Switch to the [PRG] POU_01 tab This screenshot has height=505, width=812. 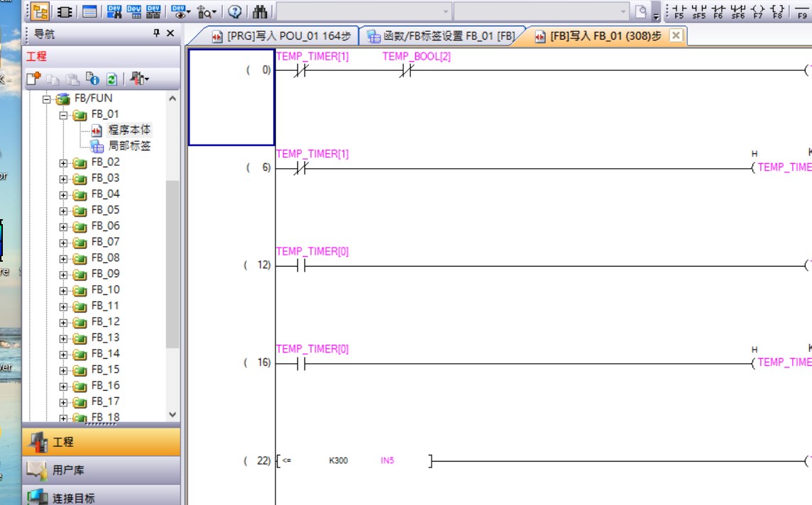point(281,36)
